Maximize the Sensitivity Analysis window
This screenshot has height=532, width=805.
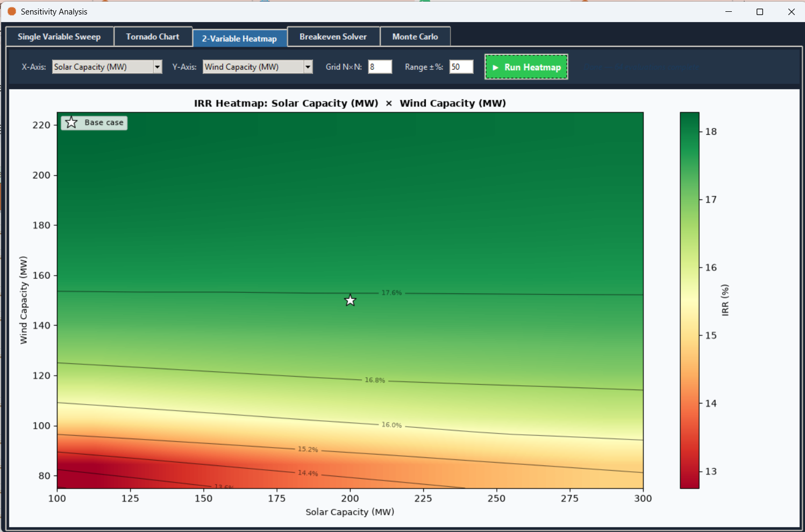pos(760,11)
